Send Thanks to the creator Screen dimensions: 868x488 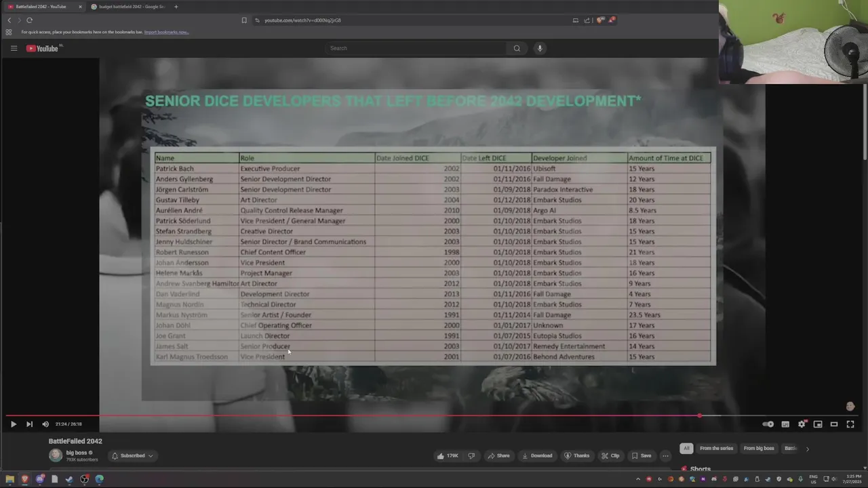[577, 456]
